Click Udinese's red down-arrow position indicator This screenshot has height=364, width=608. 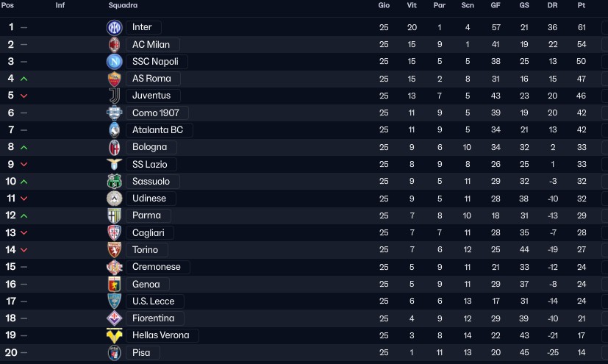[24, 199]
